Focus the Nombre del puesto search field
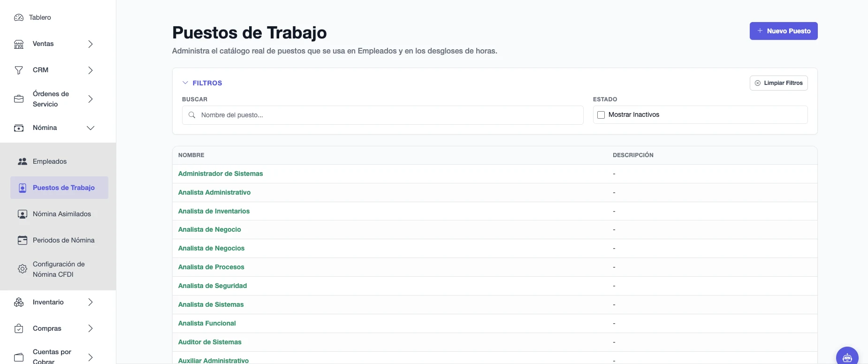868x364 pixels. point(383,115)
